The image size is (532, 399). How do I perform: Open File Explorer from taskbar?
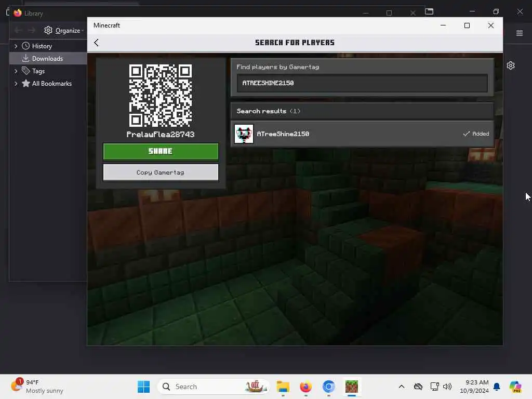pyautogui.click(x=283, y=387)
